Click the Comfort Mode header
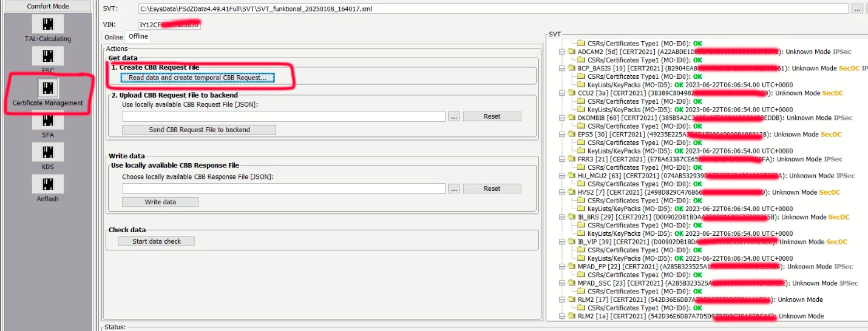 tap(48, 6)
